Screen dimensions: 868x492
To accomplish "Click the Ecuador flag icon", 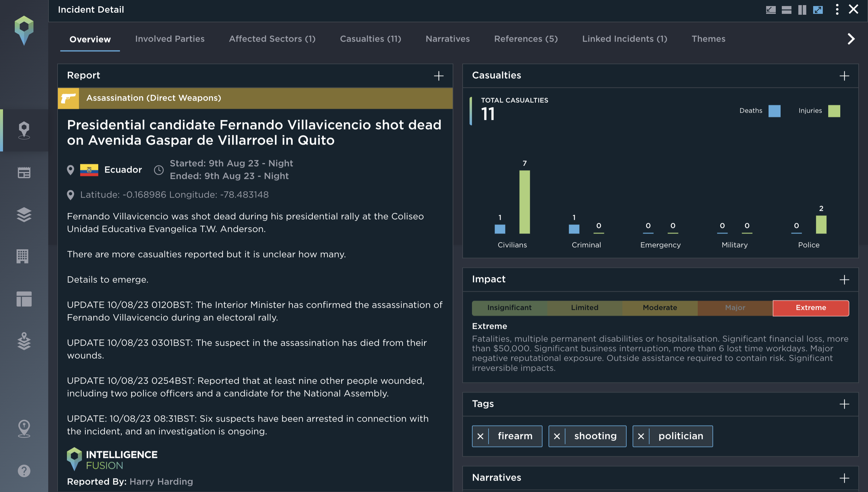I will 89,170.
